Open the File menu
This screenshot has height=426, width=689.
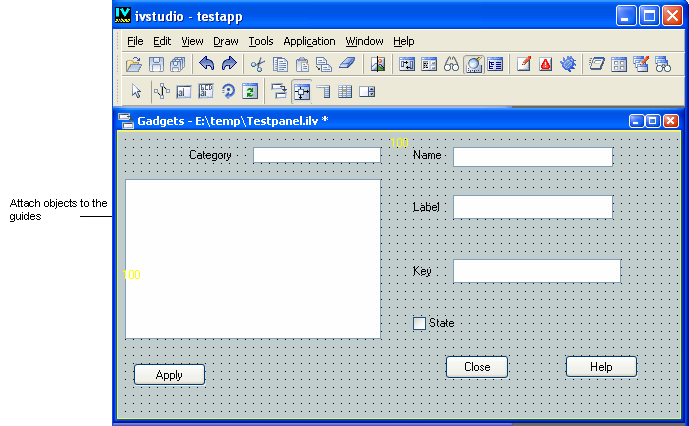pyautogui.click(x=135, y=42)
